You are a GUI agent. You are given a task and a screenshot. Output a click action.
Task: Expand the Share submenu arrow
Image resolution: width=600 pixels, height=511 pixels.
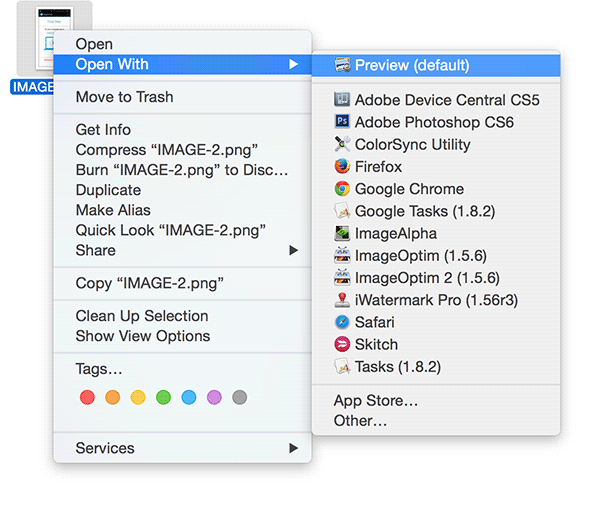click(x=294, y=250)
